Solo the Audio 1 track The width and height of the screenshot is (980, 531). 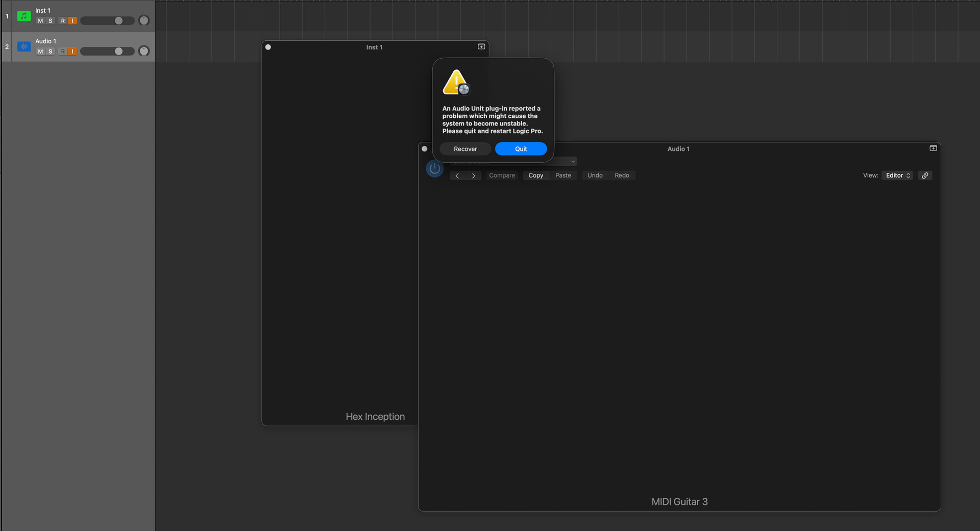[50, 52]
